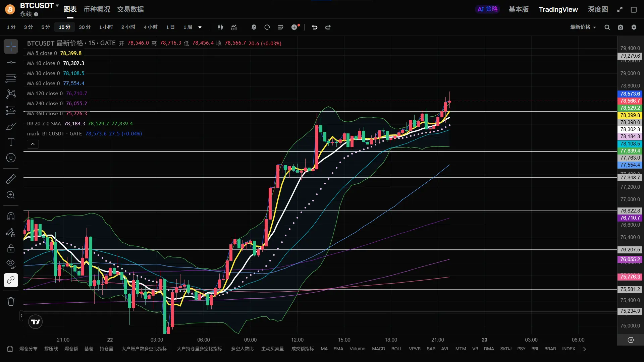644x362 pixels.
Task: Switch to the 交易数据 tab
Action: 130,9
